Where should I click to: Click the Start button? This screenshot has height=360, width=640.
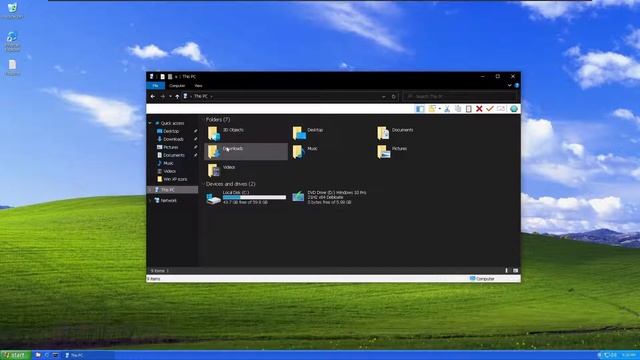(16, 355)
